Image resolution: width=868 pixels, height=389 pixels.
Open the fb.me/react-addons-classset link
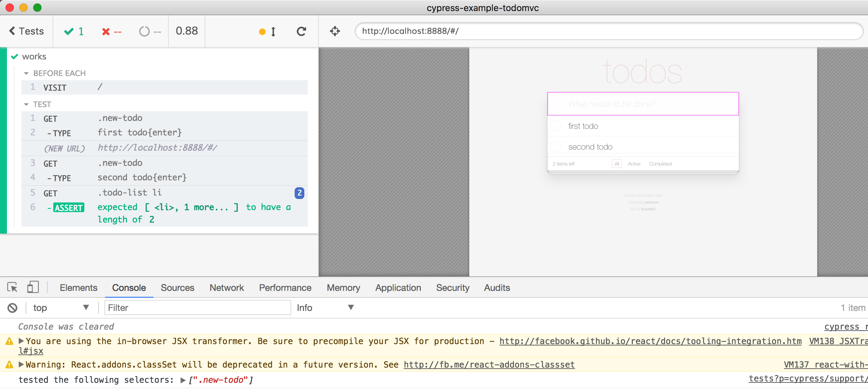coord(489,365)
